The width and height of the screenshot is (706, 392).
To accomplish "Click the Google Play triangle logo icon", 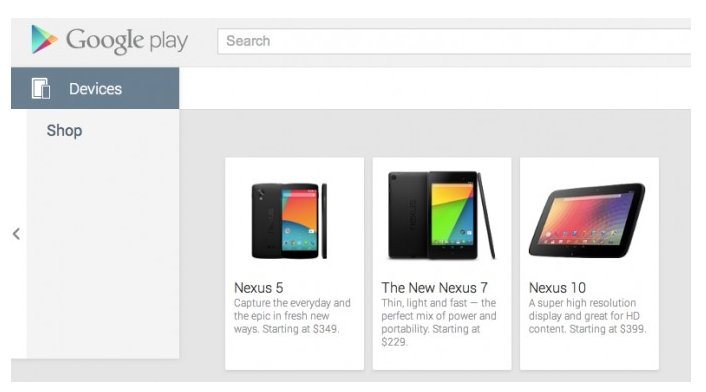I will tap(44, 40).
